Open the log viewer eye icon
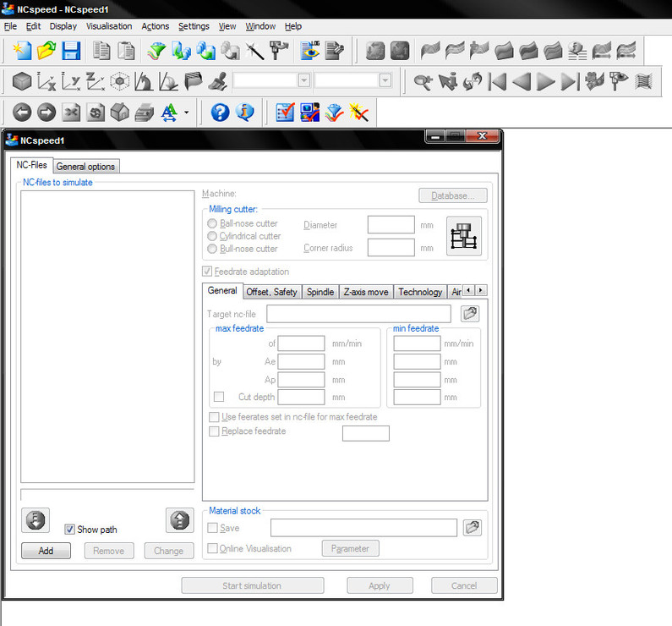This screenshot has width=672, height=626. tap(310, 51)
